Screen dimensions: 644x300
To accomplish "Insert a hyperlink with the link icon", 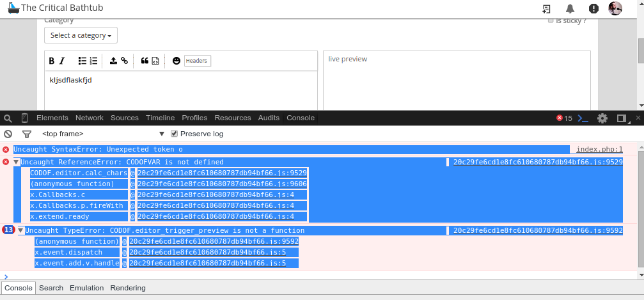I will tap(125, 61).
